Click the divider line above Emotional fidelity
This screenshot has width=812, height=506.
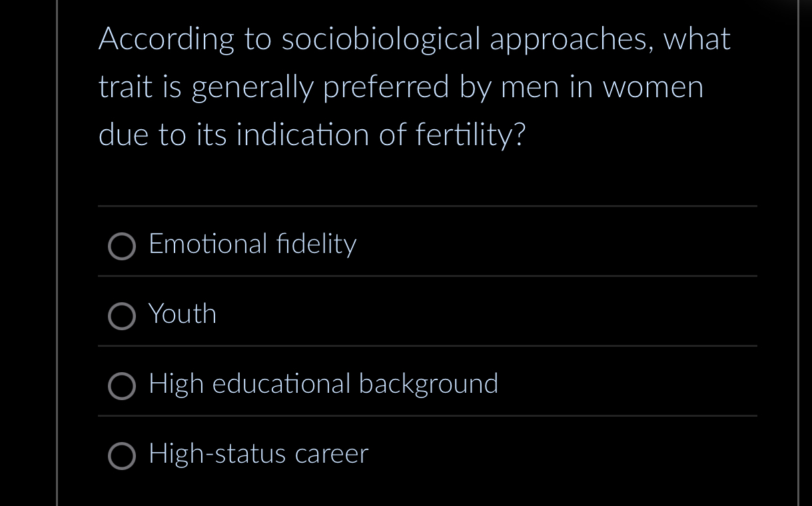[x=428, y=206]
